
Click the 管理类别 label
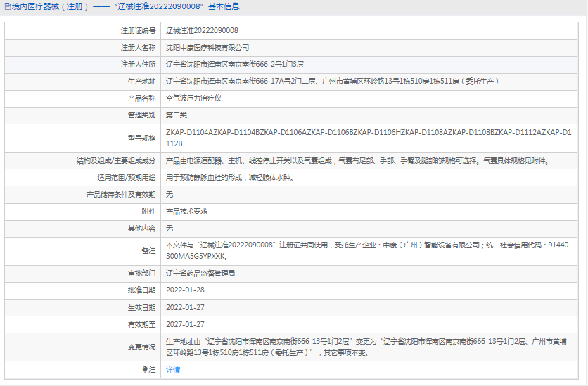(x=141, y=115)
